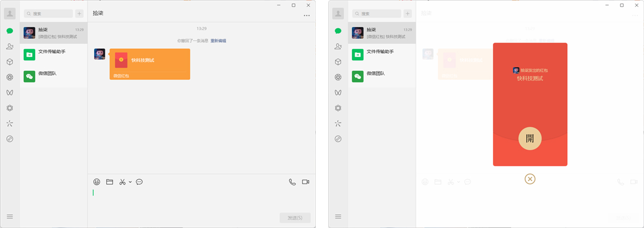This screenshot has width=644, height=228.
Task: Open the emoji picker in the left window
Action: 97,182
